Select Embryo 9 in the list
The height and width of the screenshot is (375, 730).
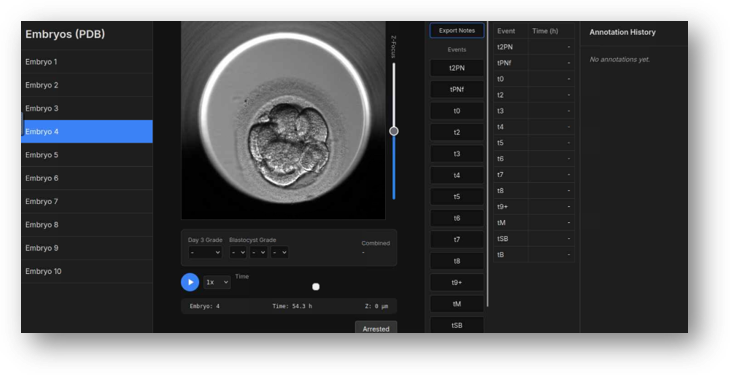click(x=87, y=248)
